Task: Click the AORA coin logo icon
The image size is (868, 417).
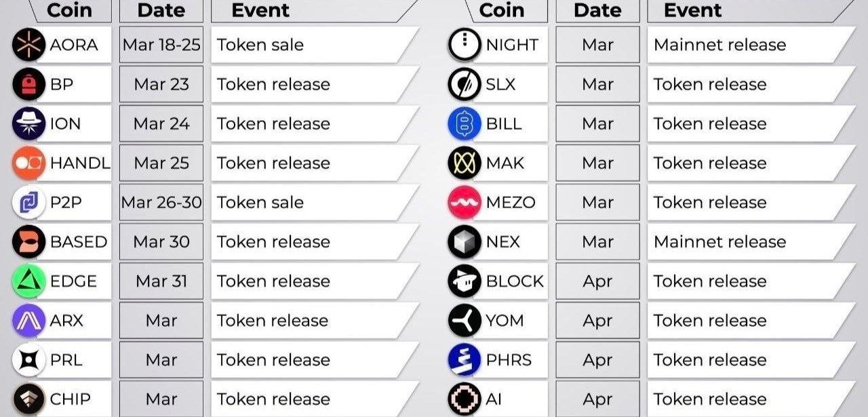Action: [x=28, y=45]
